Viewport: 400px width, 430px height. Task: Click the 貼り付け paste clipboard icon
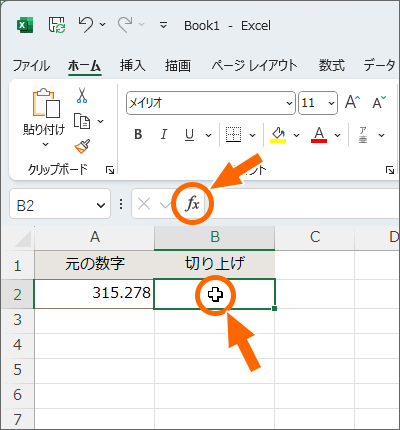46,103
